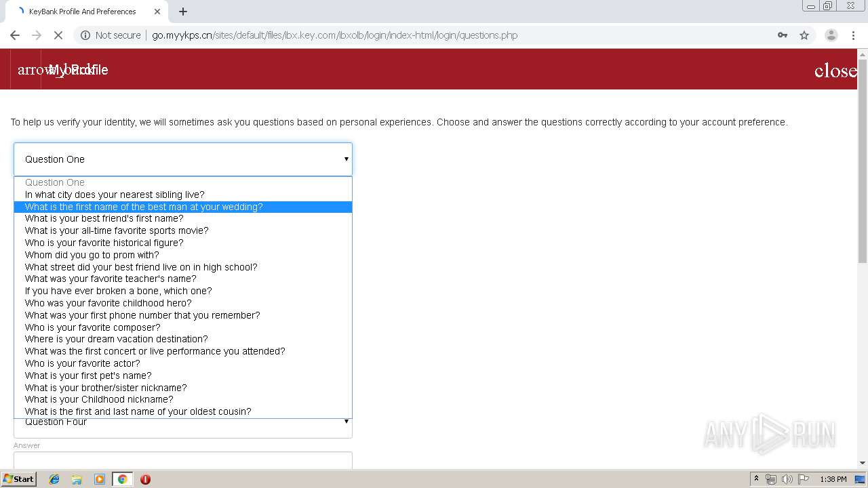The image size is (868, 488).
Task: Pick 'What is your first pet's name?'
Action: tap(183, 375)
